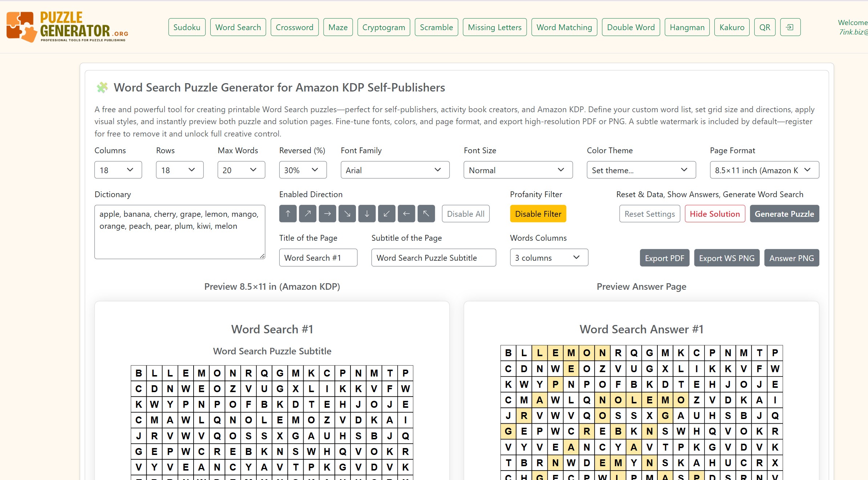Toggle the diagonal up-right direction
The width and height of the screenshot is (868, 480).
tap(307, 214)
